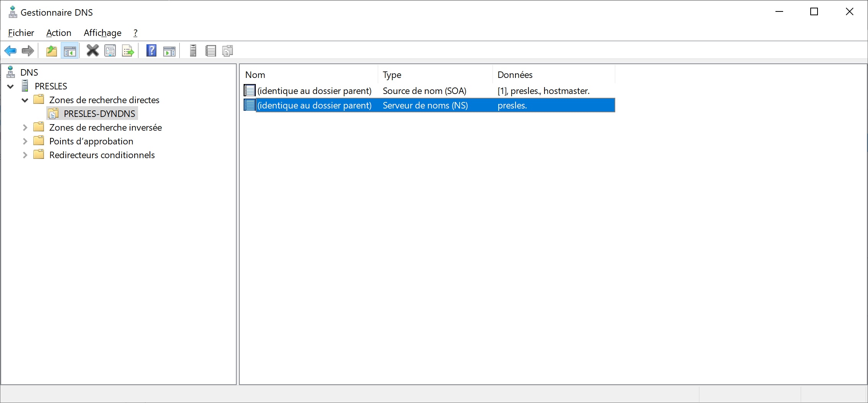Click the new record notebook toolbar icon
Viewport: 868px width, 403px height.
coord(211,50)
